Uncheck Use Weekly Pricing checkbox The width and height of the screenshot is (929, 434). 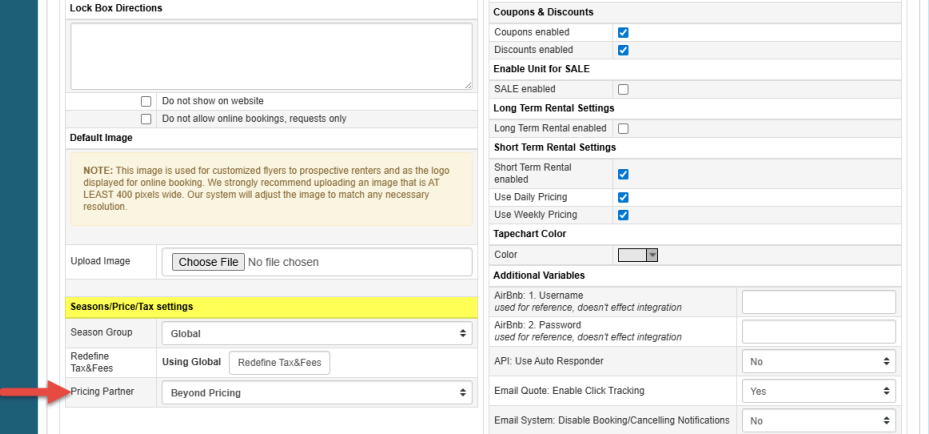point(623,215)
